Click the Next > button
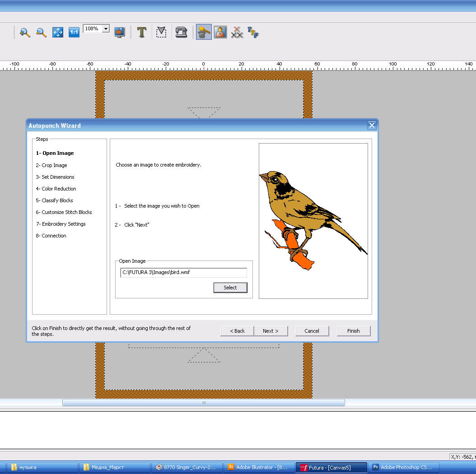The image size is (476, 474). tap(271, 331)
